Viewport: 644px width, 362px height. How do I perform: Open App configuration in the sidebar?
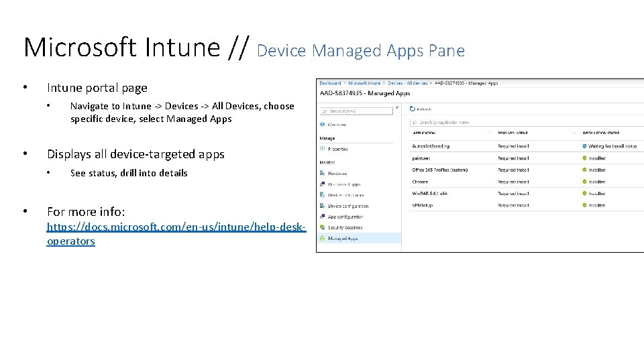point(345,217)
